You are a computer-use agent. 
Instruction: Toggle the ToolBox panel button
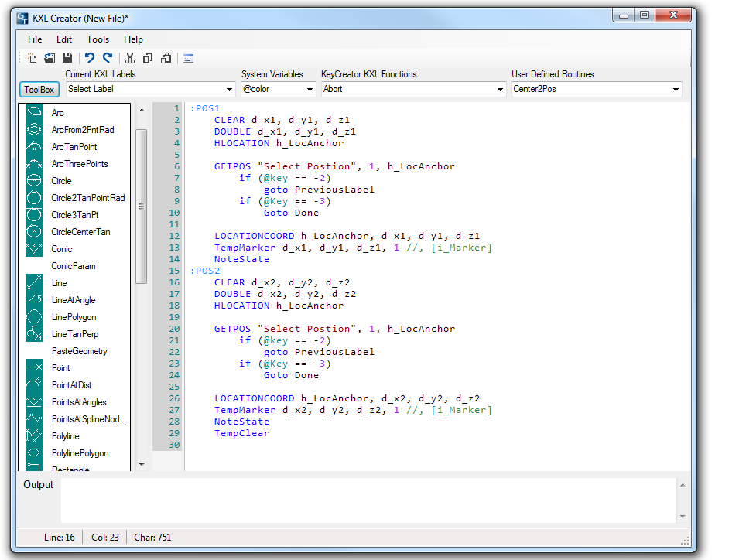point(39,90)
